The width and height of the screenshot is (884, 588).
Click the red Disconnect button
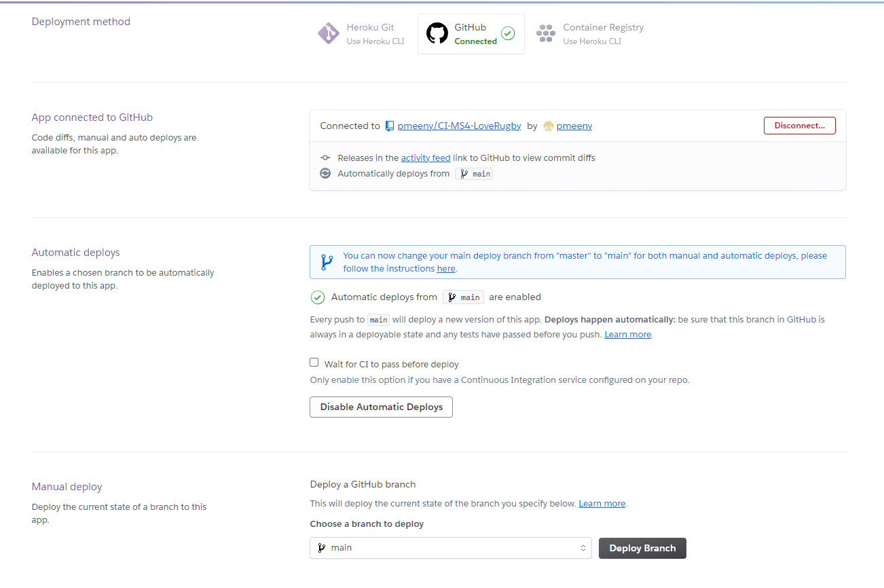coord(800,126)
